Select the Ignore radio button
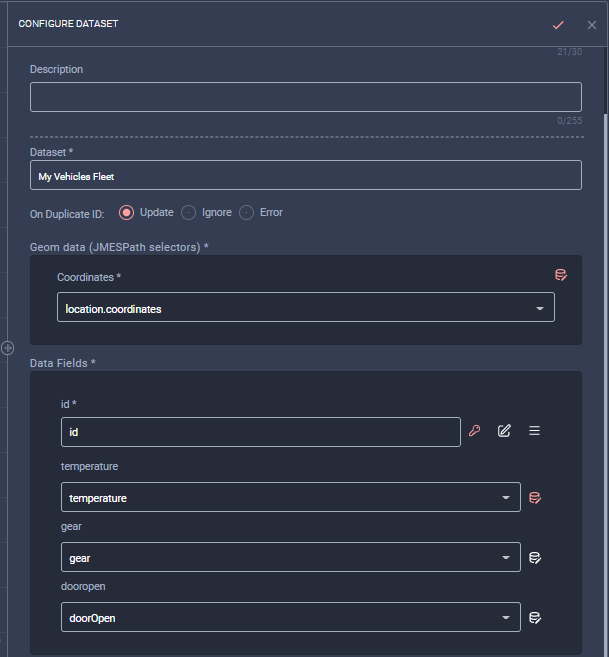Screen dimensions: 609x657 (x=188, y=213)
